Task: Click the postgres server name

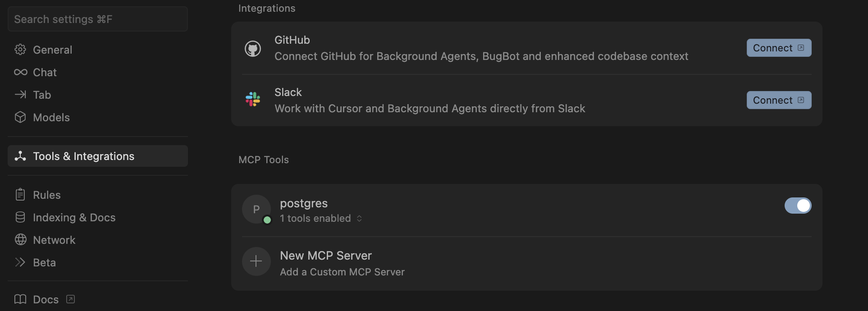Action: click(304, 204)
